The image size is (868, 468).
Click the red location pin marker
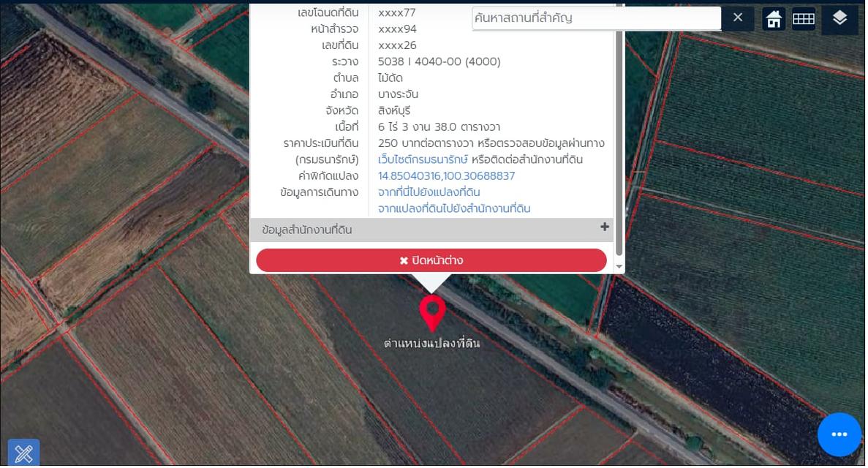(x=434, y=312)
